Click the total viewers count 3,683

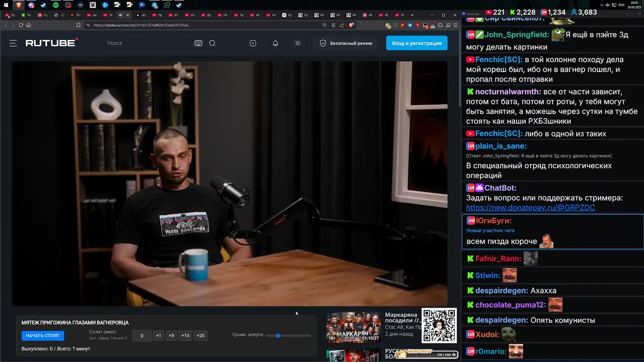[x=584, y=12]
